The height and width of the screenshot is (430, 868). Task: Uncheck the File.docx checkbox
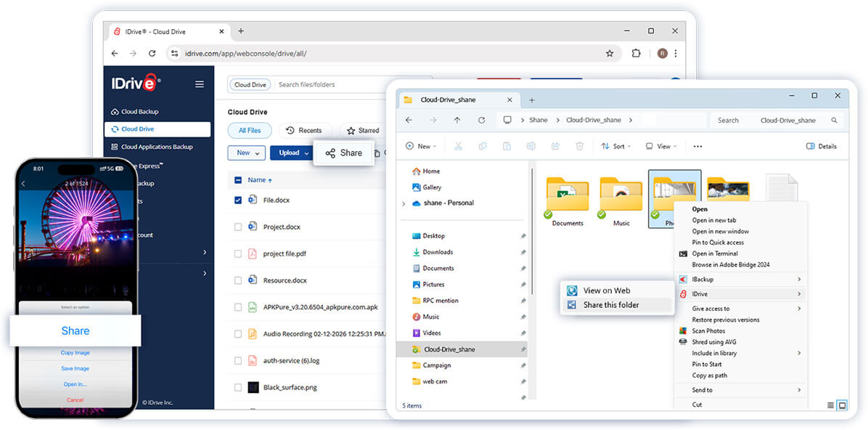238,200
